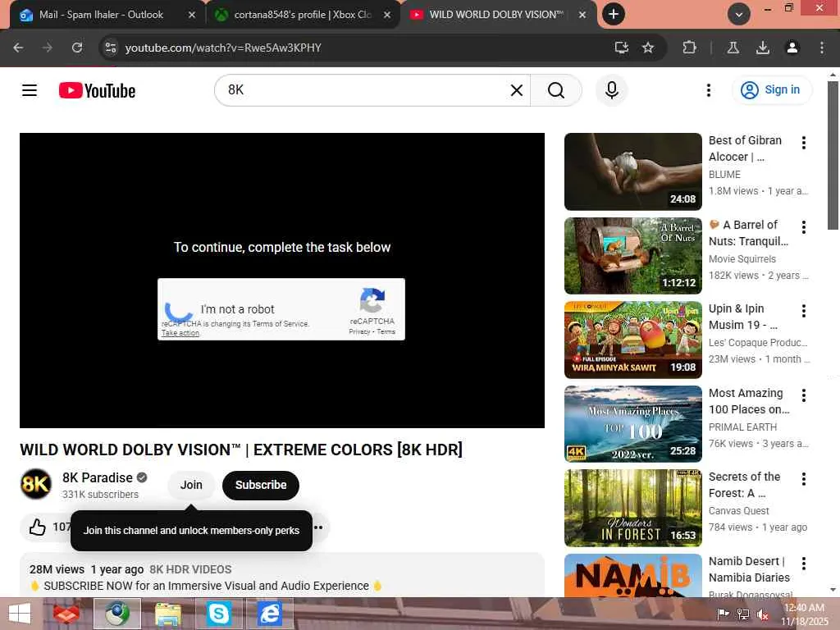Open options for Best of Gibran Alcocer
Screen dimensions: 840x630
(804, 143)
